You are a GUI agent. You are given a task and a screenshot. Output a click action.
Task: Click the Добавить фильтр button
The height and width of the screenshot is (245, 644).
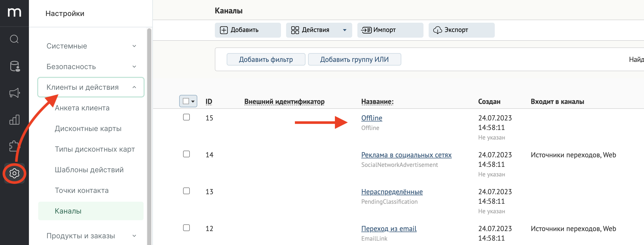(x=266, y=59)
